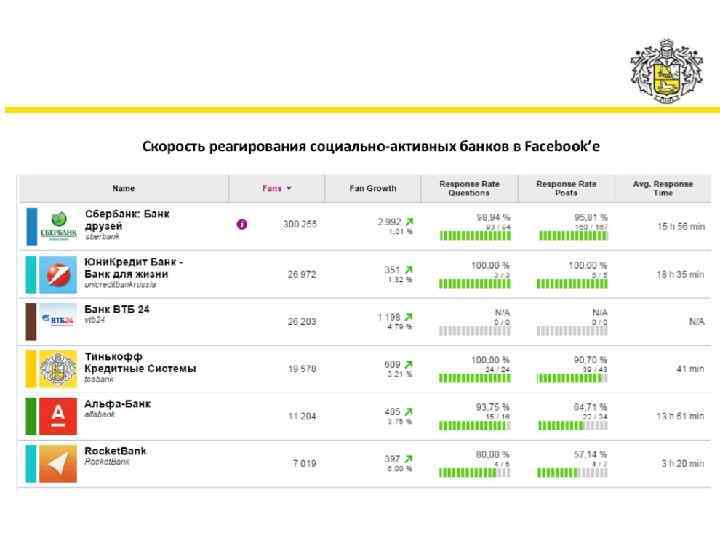
Task: Click the blue color swatch beside Sberbank
Action: coord(31,226)
